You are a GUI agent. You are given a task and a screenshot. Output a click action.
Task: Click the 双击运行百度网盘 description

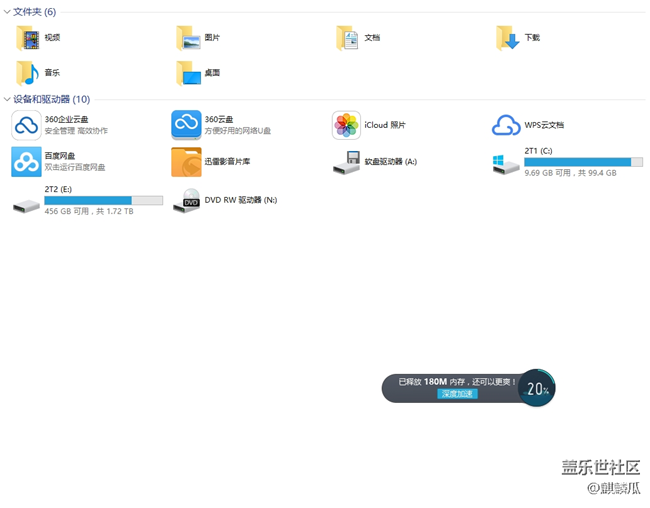[75, 167]
